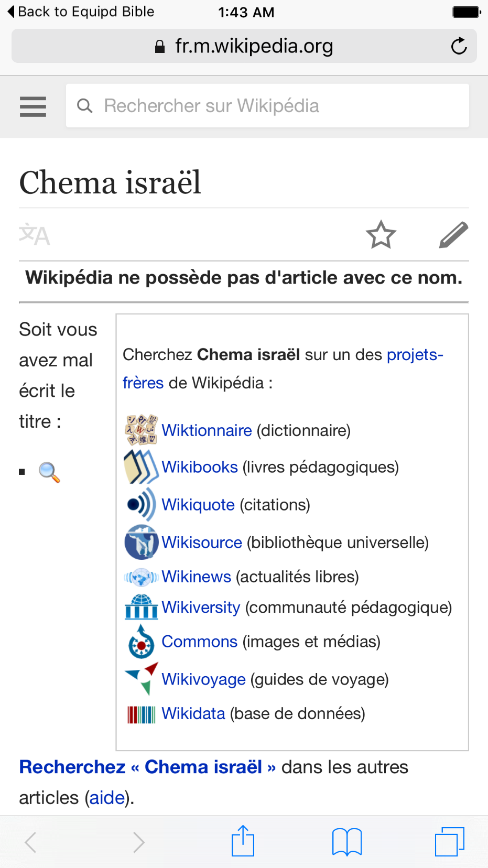Reload the page in Safari

click(x=459, y=46)
